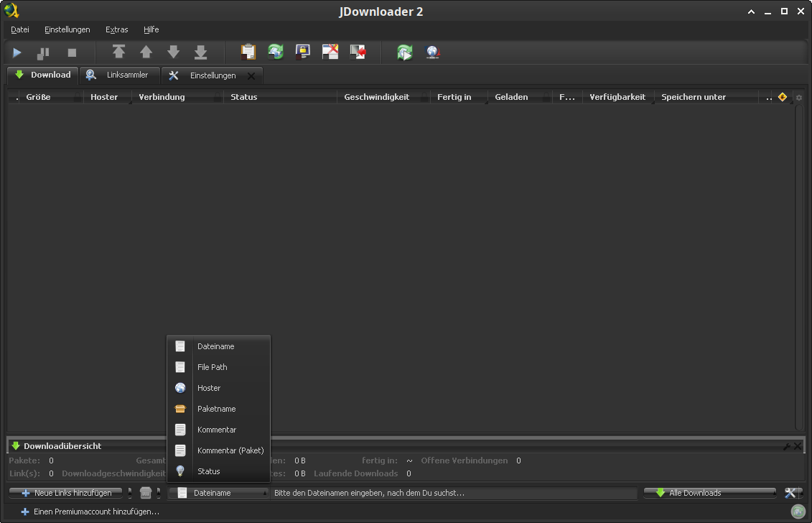Image resolution: width=812 pixels, height=523 pixels.
Task: Click the green reconnect now icon
Action: [405, 52]
